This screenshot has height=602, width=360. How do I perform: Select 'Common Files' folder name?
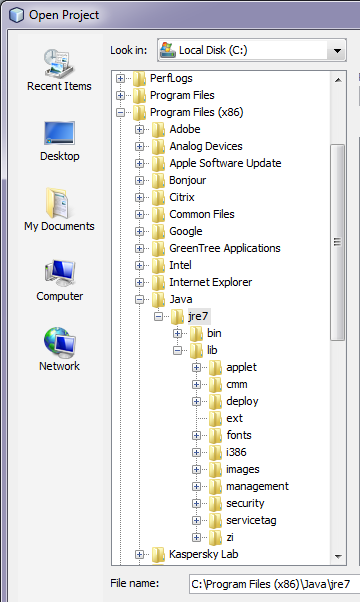202,214
